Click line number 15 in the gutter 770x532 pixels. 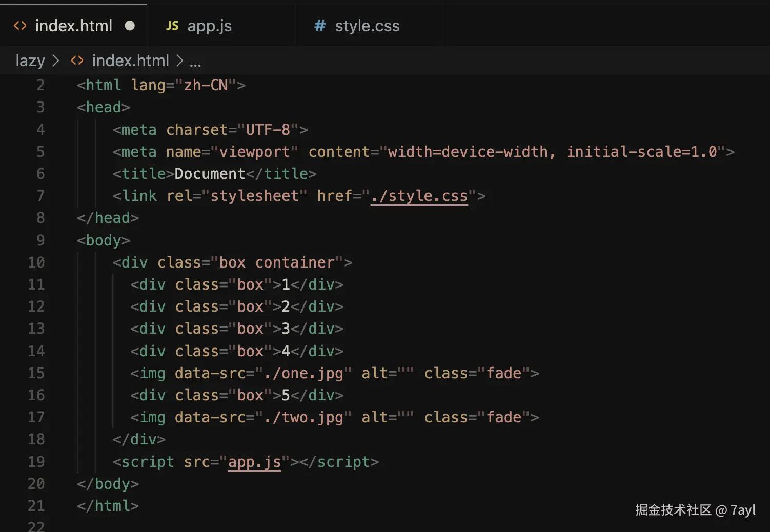36,373
